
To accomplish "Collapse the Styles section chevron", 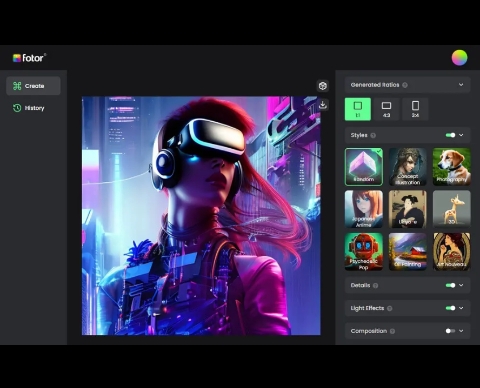I will coord(461,135).
